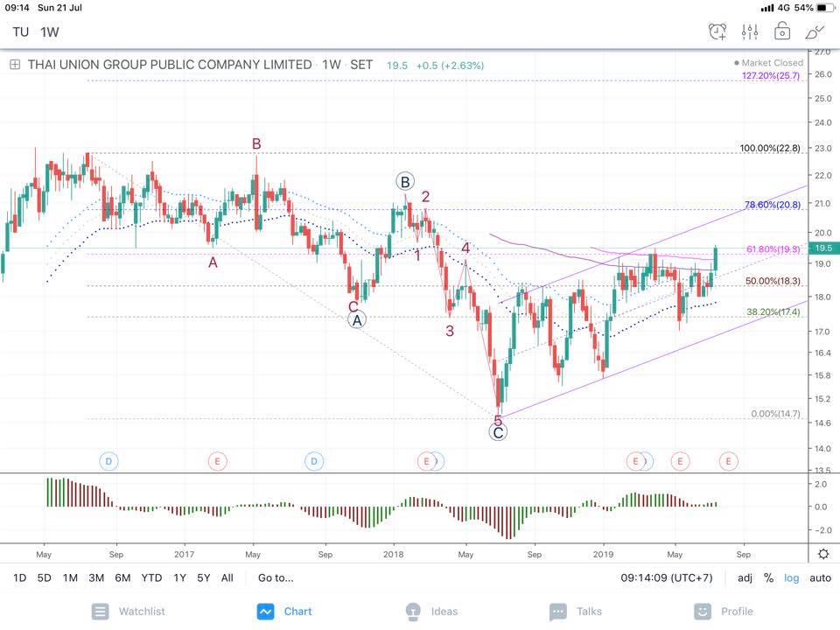Tap the earnings E marker near May 2019
The height and width of the screenshot is (630, 840).
[x=681, y=461]
